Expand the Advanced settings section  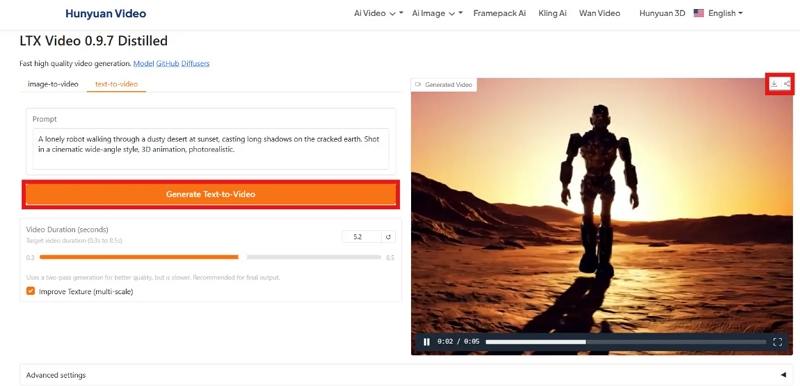click(x=406, y=375)
